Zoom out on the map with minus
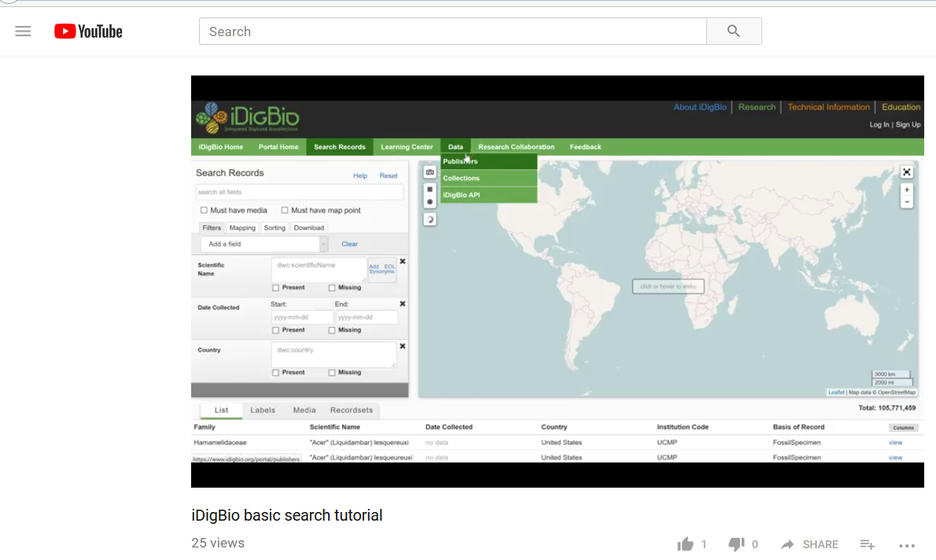Screen dimensions: 936x560 click(x=907, y=202)
